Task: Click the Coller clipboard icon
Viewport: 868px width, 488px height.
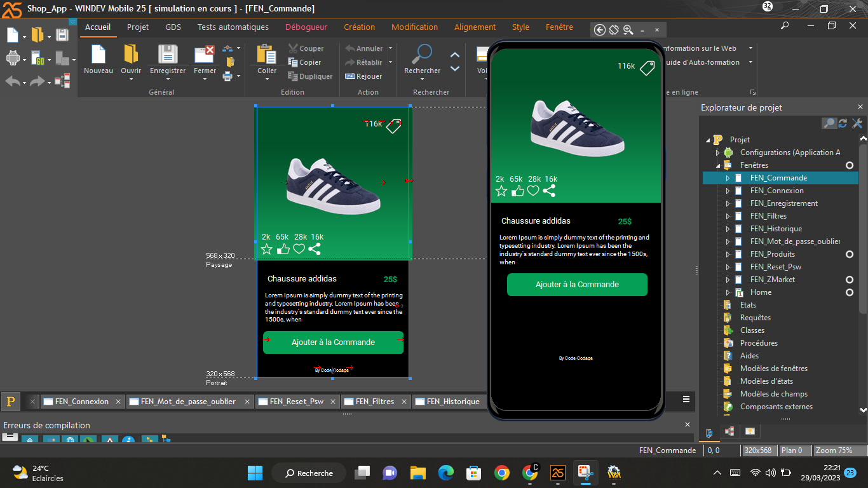Action: (266, 55)
